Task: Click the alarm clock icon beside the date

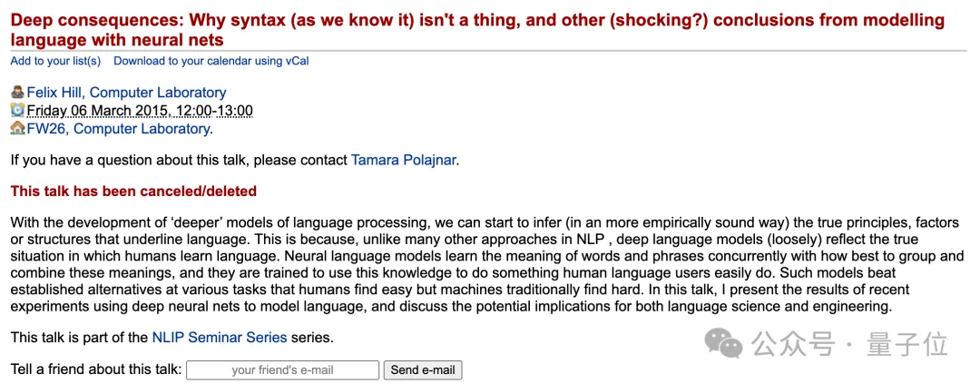Action: click(x=17, y=111)
